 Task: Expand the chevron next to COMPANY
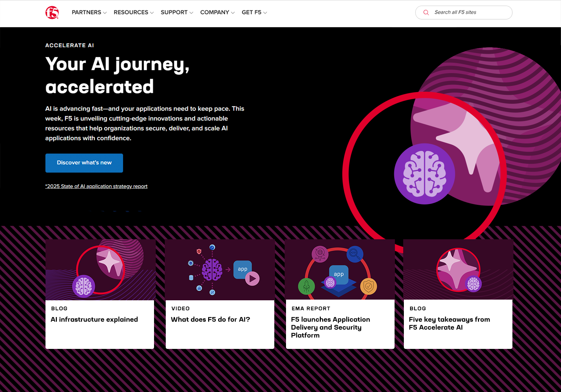tap(233, 13)
